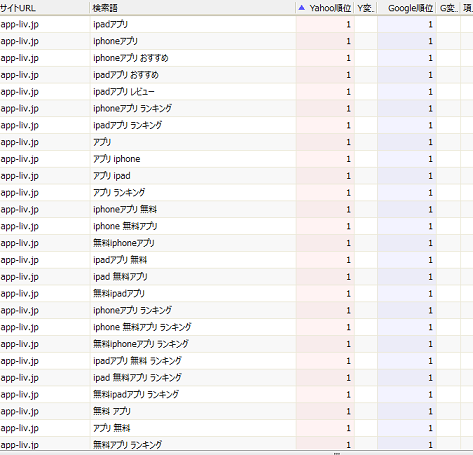Image resolution: width=473 pixels, height=455 pixels.
Task: Click the blue sort arrow in Yahoo順位 header
Action: (302, 8)
